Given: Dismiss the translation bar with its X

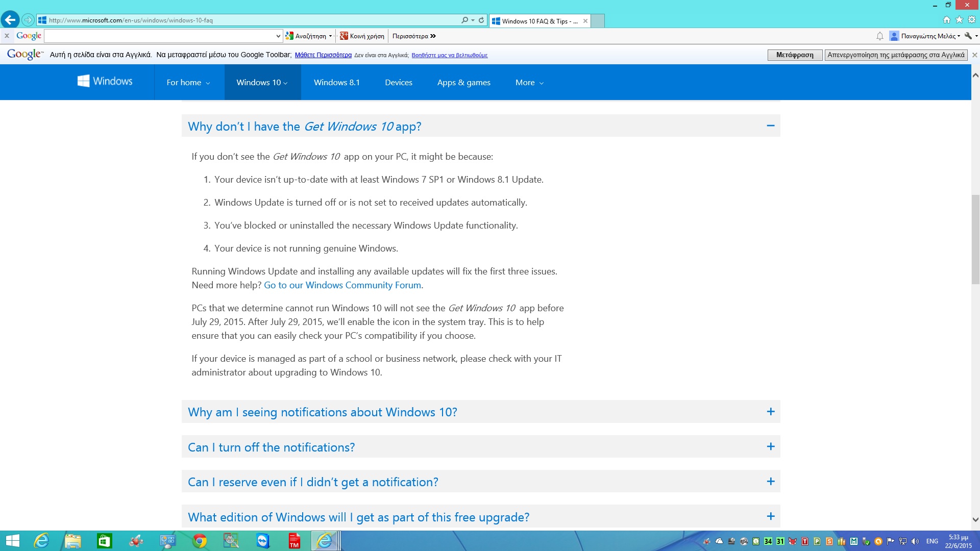Looking at the screenshot, I should [974, 55].
